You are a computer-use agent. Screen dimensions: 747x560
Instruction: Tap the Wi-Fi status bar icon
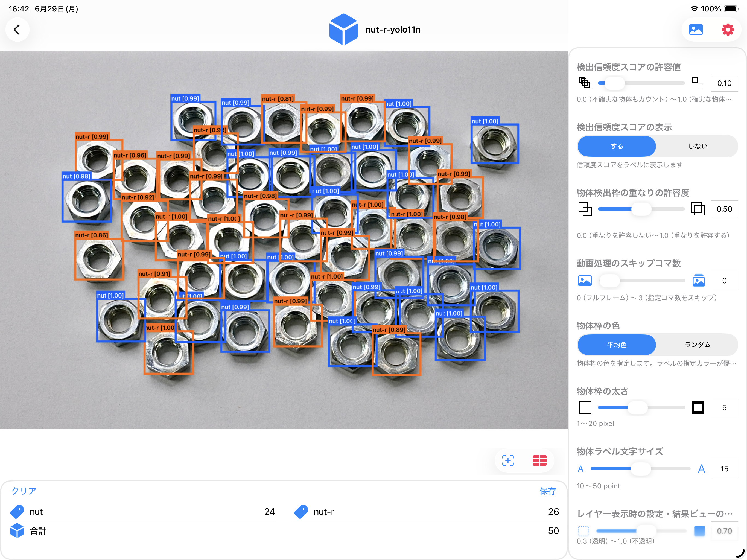(x=694, y=9)
